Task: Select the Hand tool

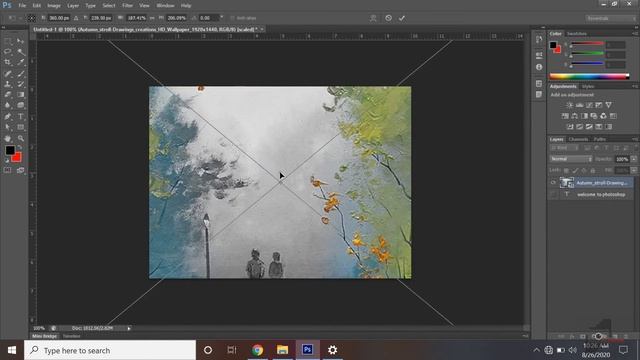Action: point(8,138)
